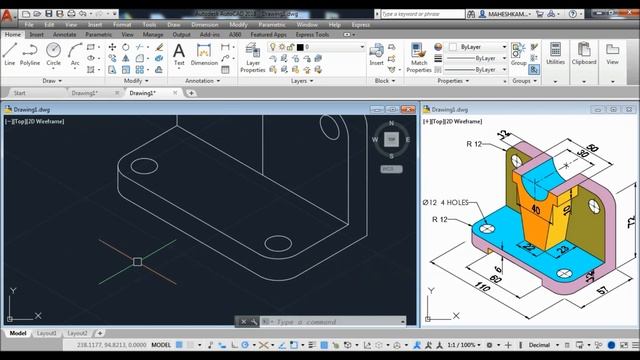Expand the Properties panel dropdown
Image resolution: width=640 pixels, height=360 pixels.
[x=453, y=81]
